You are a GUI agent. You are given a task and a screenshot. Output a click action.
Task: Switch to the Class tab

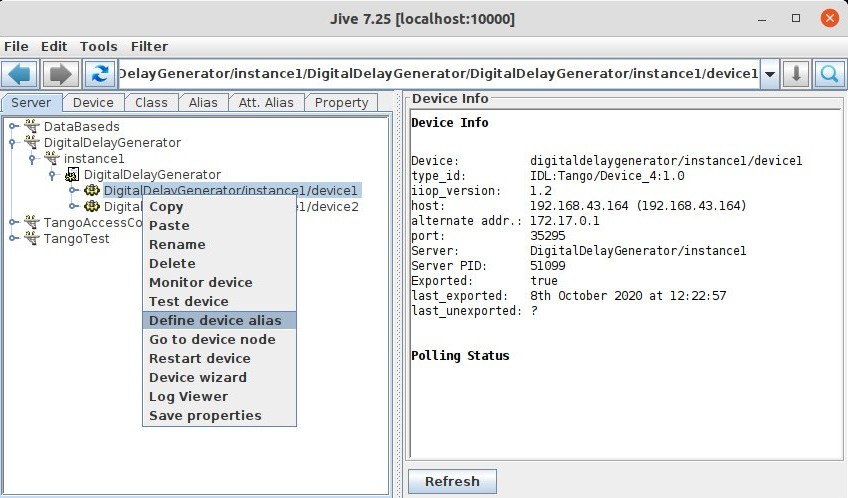[x=151, y=102]
